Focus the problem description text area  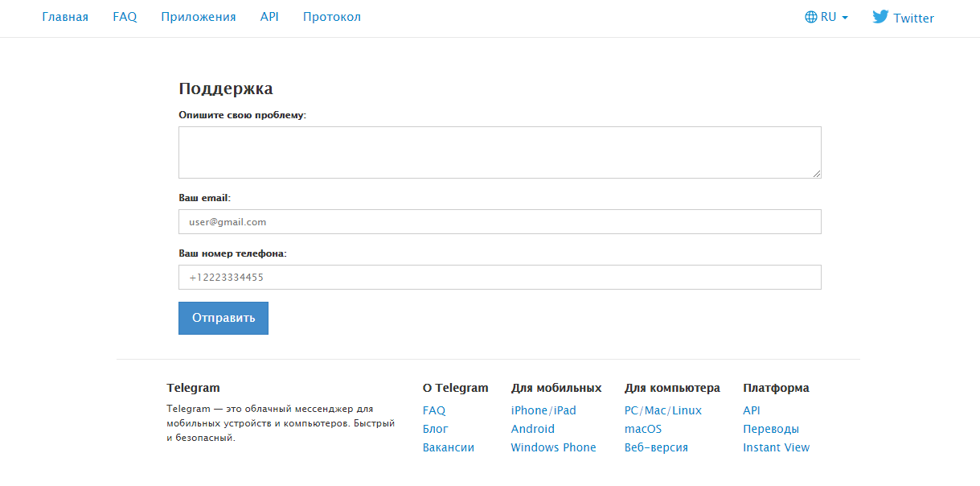pos(498,152)
